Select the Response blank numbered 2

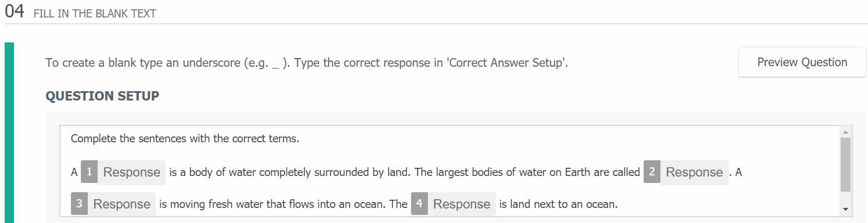point(686,172)
